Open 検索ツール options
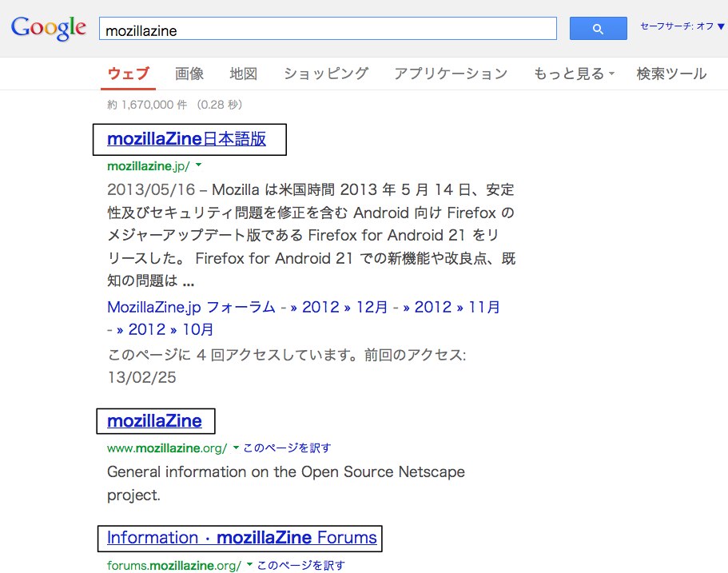The height and width of the screenshot is (573, 728). pyautogui.click(x=671, y=74)
